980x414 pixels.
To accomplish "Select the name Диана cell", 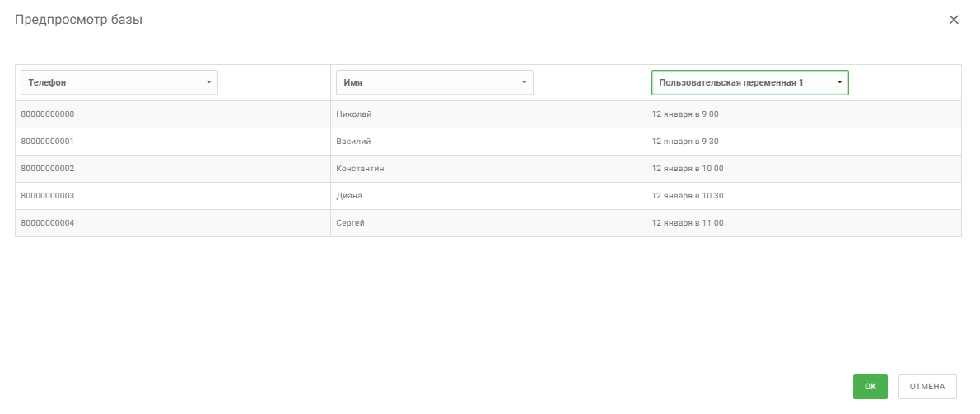I will point(349,196).
